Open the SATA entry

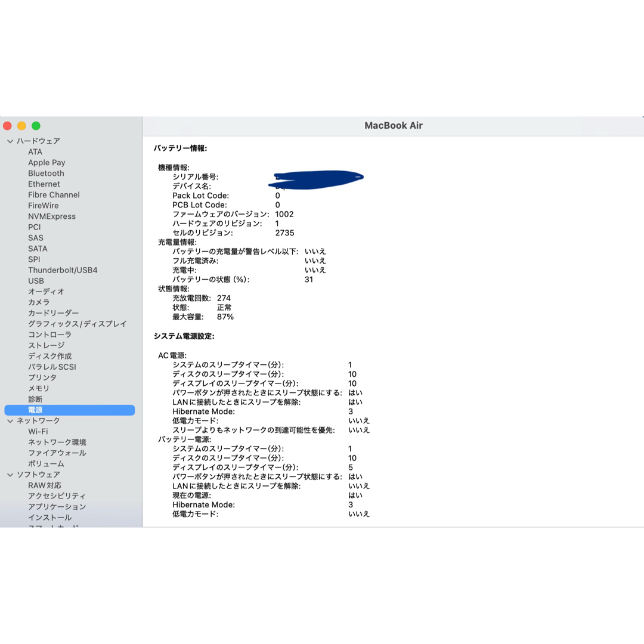(38, 249)
